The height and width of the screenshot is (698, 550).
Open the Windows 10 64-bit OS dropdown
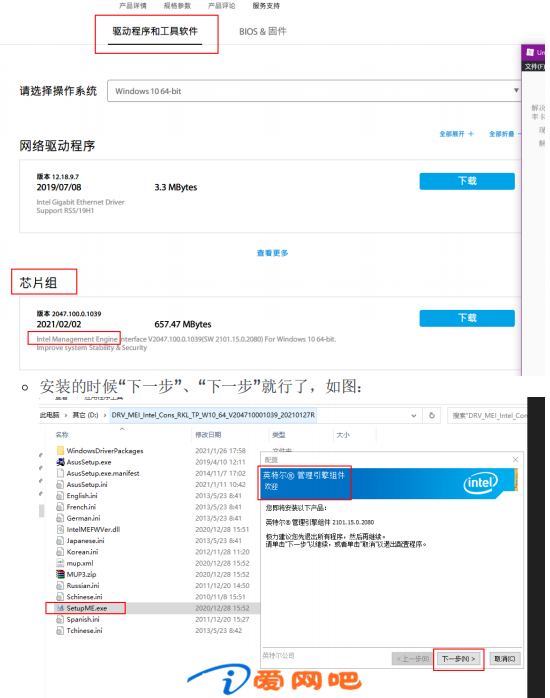point(314,91)
